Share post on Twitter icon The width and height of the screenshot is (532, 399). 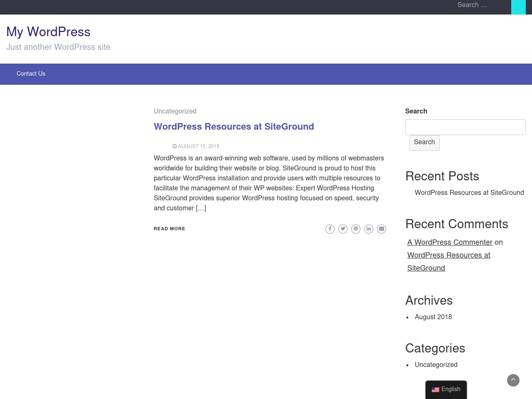(x=343, y=229)
